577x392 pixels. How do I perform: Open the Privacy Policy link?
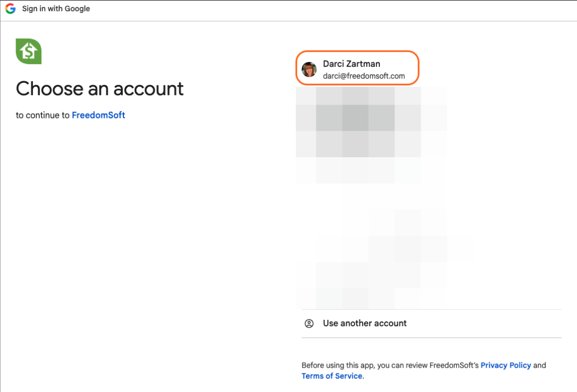click(505, 365)
